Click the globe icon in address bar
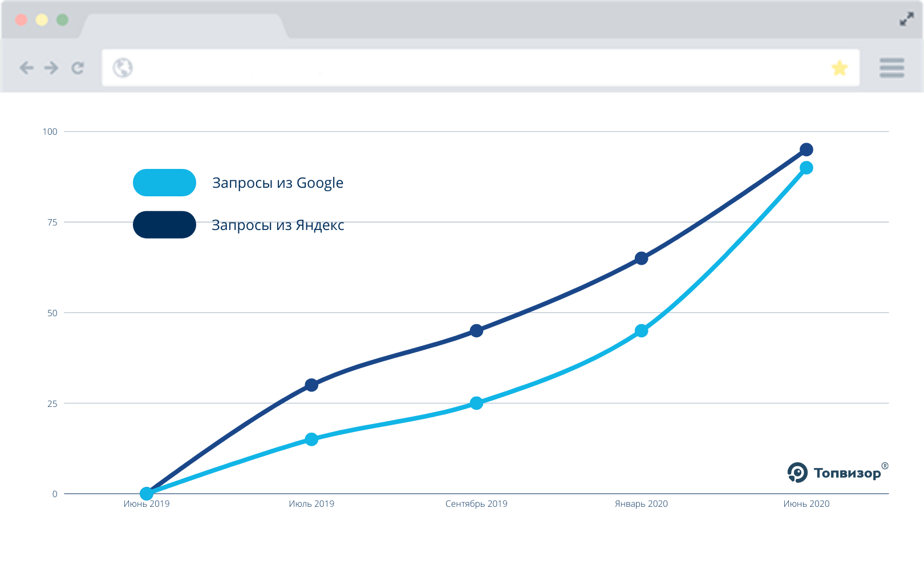 click(x=123, y=68)
